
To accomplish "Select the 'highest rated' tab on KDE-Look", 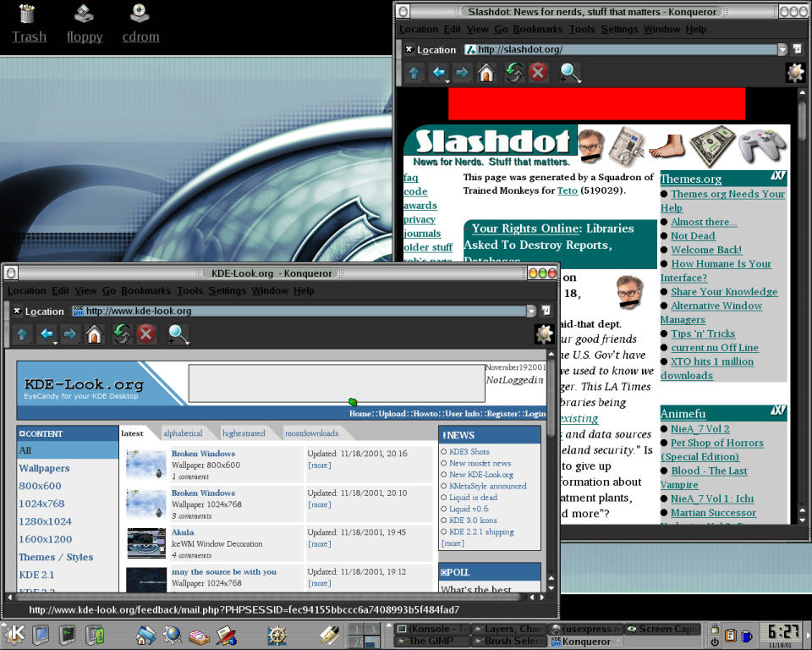I will point(244,433).
